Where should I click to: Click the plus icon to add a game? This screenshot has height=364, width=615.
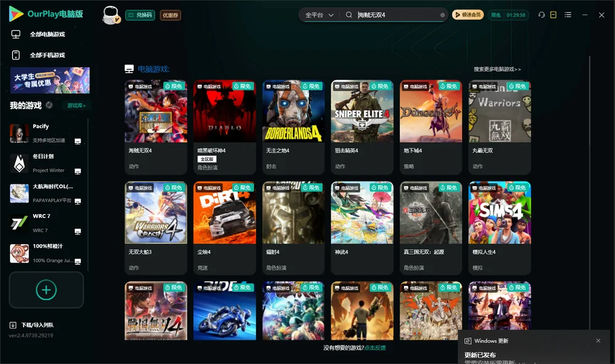click(x=46, y=290)
